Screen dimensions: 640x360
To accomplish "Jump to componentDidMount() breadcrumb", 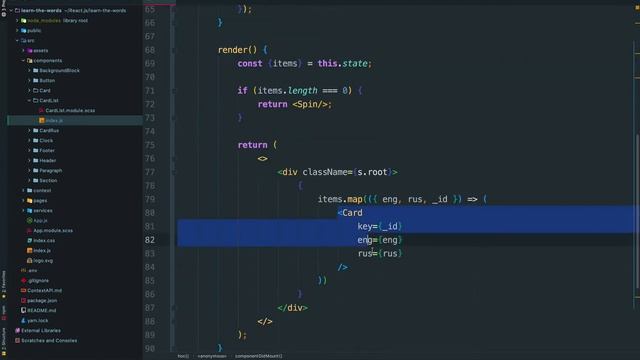I will tap(258, 356).
